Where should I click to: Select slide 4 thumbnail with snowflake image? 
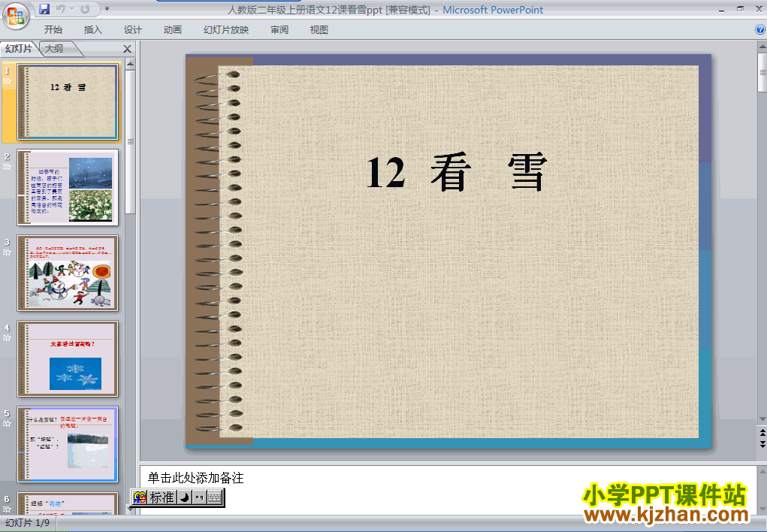(x=68, y=358)
